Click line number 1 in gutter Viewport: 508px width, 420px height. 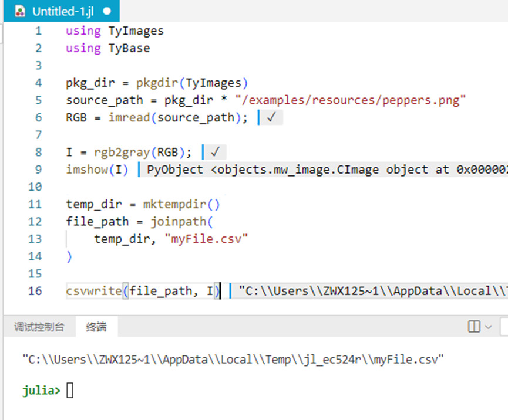[38, 31]
